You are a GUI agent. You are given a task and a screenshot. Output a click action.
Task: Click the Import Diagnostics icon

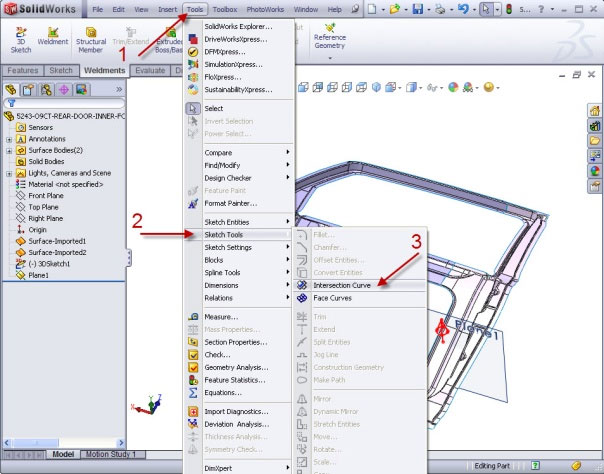coord(193,412)
